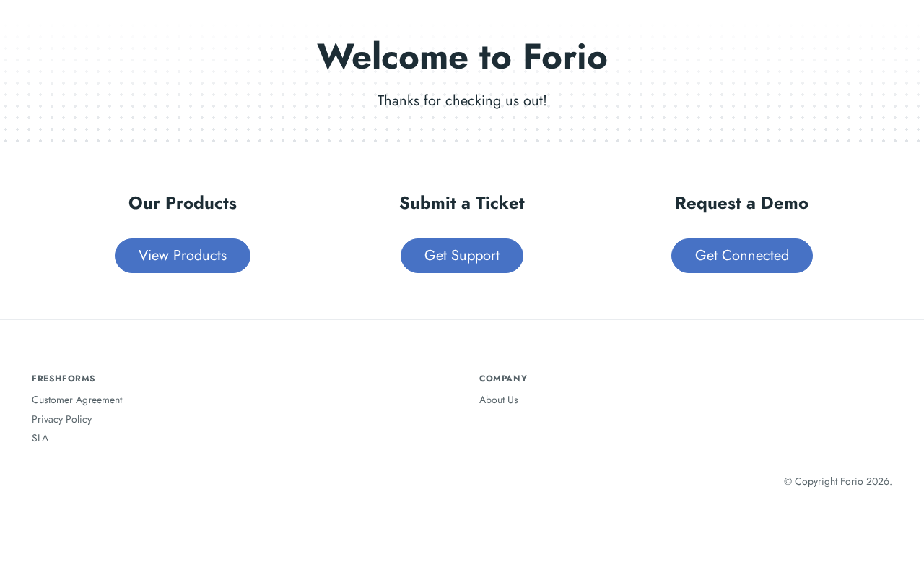Click the divider line above the footer

[462, 319]
